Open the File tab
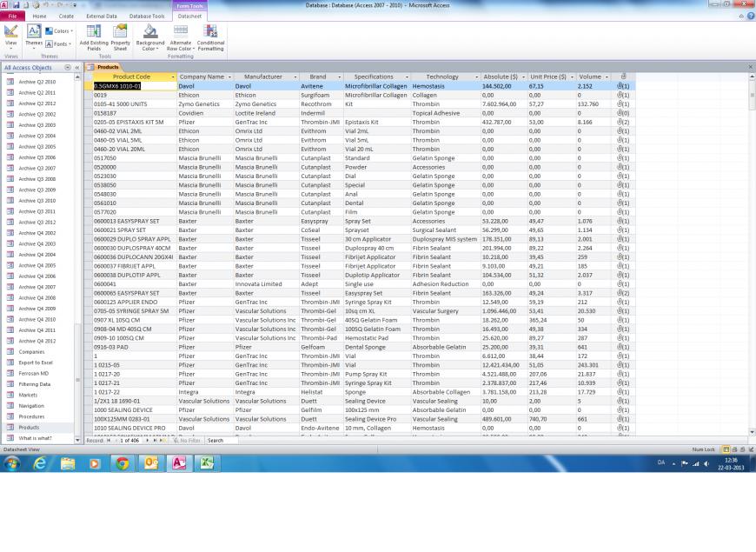The height and width of the screenshot is (552, 756). pos(12,16)
